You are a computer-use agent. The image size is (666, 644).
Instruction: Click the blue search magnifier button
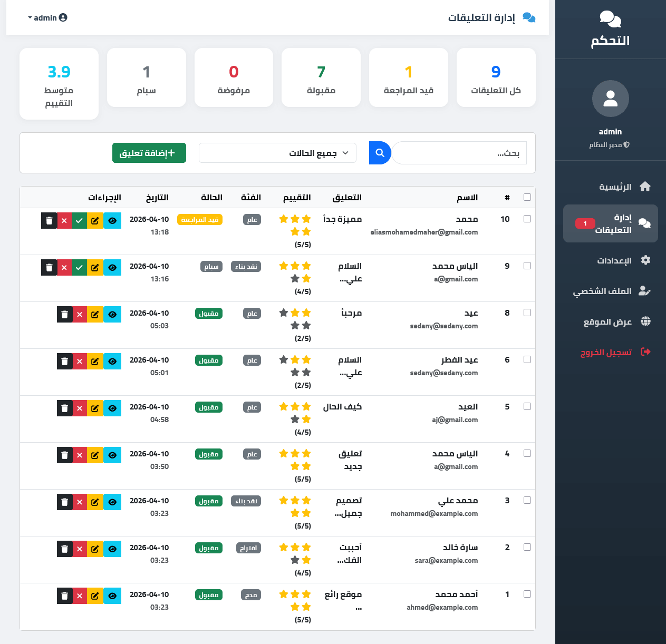click(x=380, y=153)
